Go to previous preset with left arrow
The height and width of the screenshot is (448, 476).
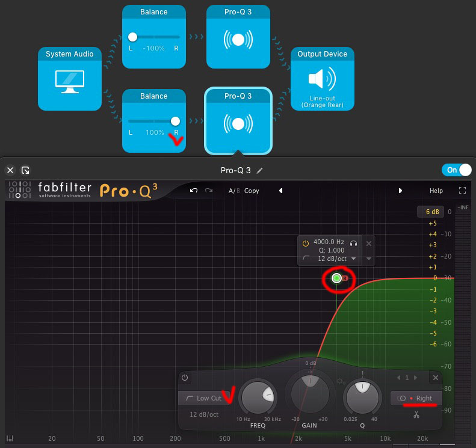[281, 191]
